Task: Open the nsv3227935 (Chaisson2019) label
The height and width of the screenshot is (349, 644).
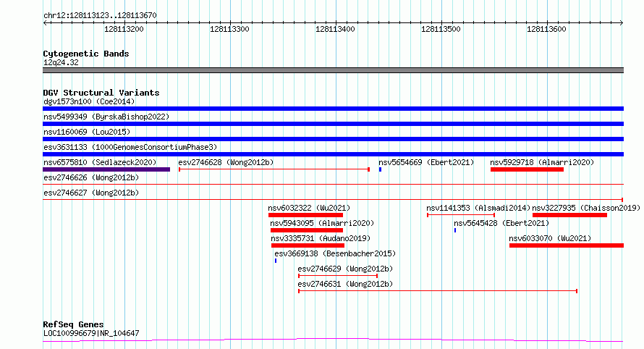Action: click(x=586, y=208)
